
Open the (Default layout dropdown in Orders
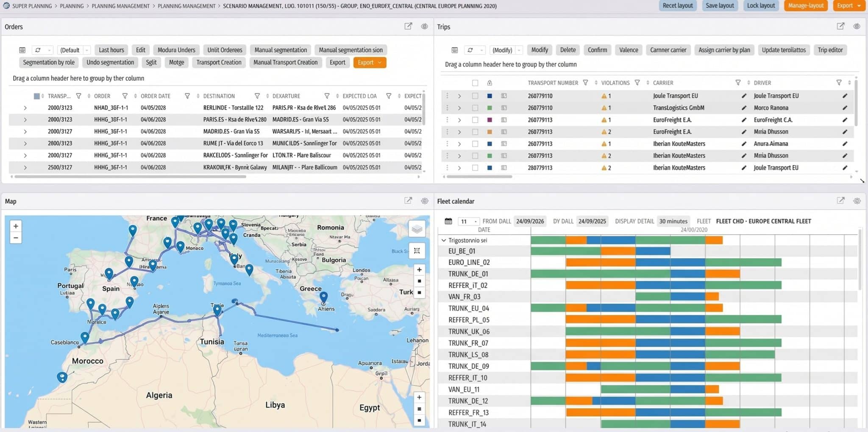point(74,50)
